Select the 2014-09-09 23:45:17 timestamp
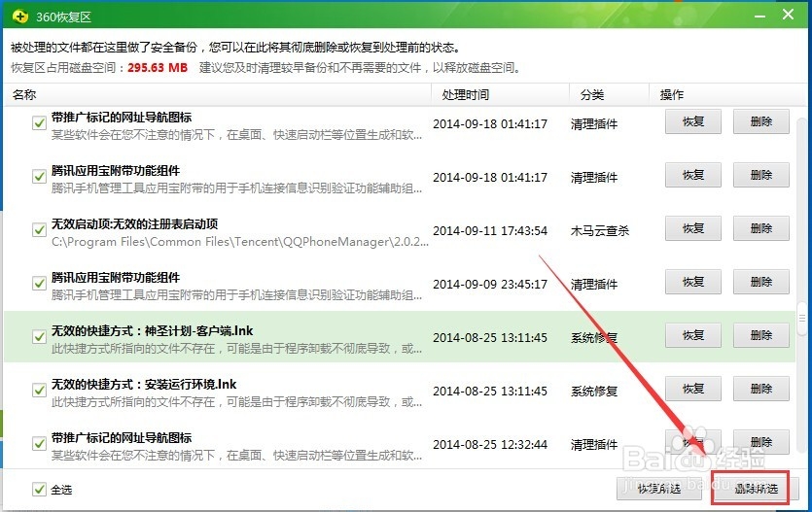The image size is (812, 512). point(490,284)
